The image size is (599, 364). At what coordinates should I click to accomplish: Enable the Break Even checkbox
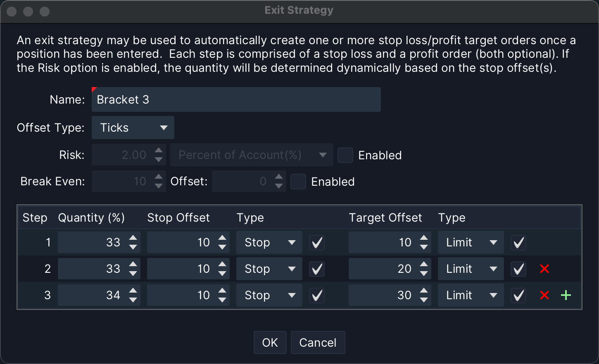(298, 182)
